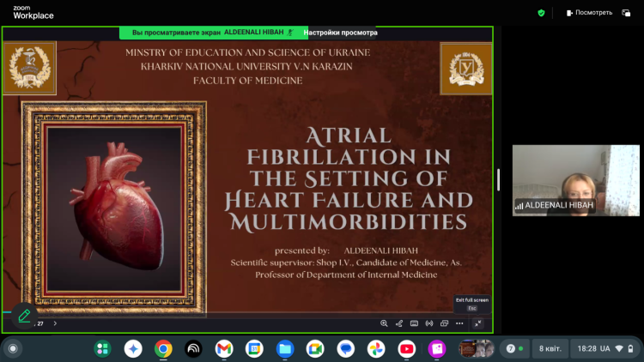Open the three-dot more options menu

click(459, 323)
